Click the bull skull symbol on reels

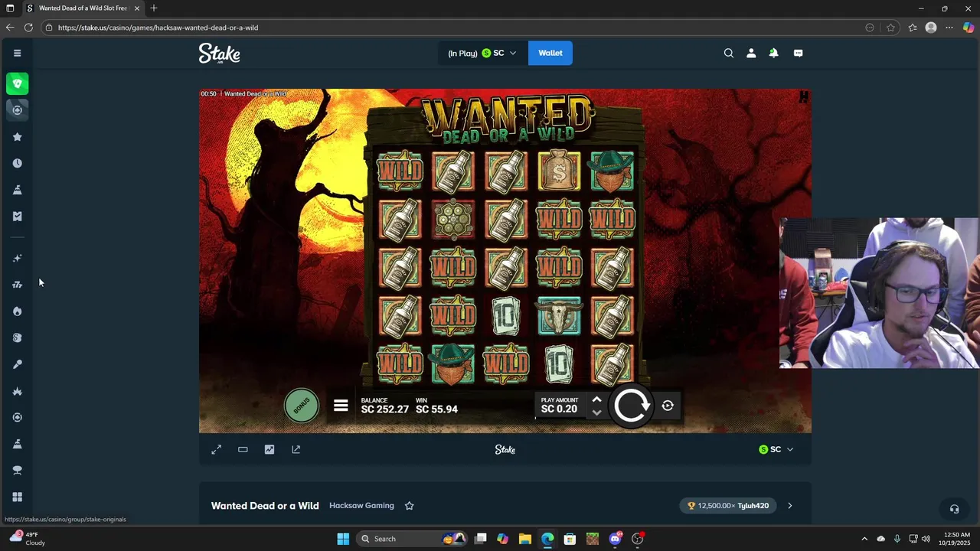click(559, 316)
